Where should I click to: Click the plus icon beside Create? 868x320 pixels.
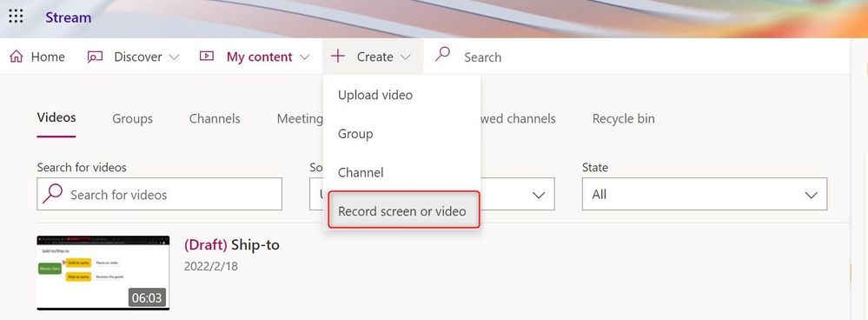click(338, 56)
